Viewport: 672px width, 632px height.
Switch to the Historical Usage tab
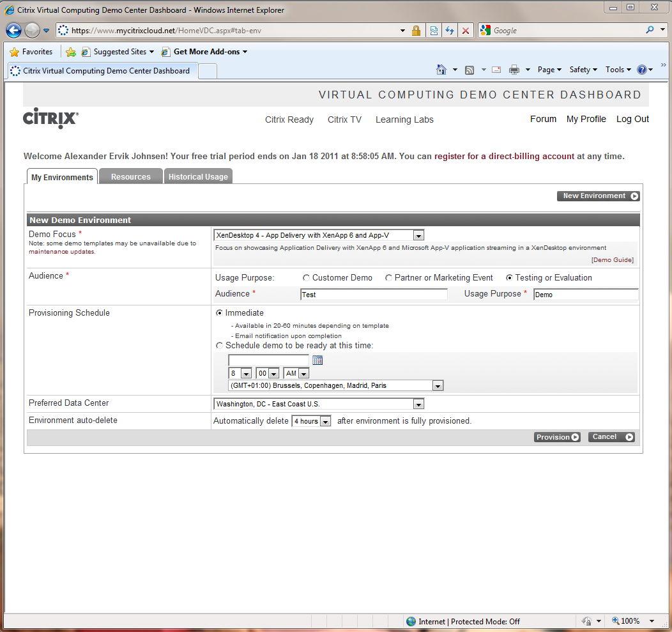pyautogui.click(x=198, y=176)
